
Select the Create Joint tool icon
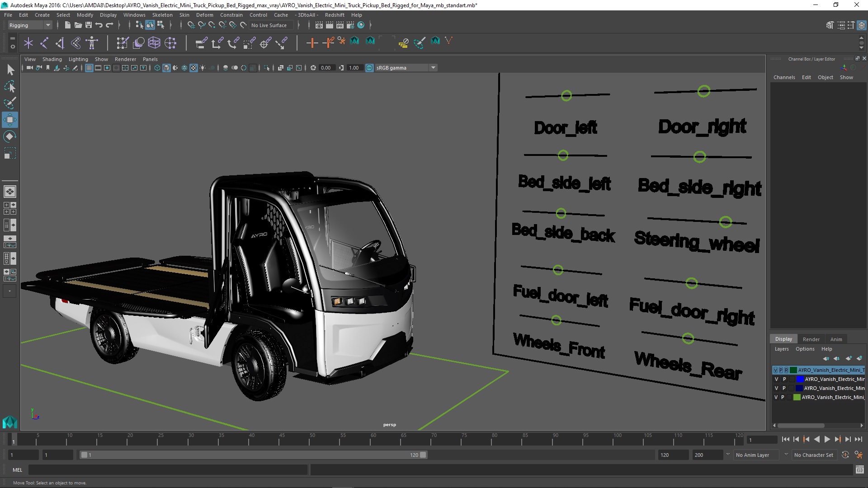[44, 43]
